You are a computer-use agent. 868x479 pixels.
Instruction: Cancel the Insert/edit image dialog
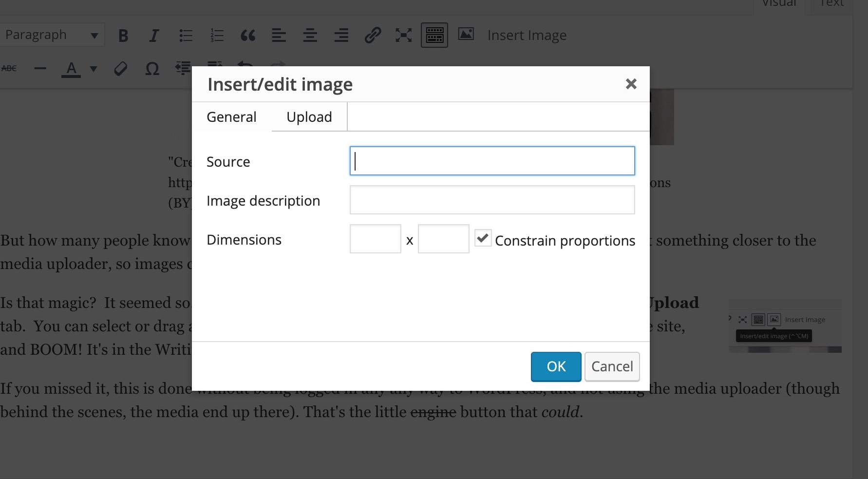pyautogui.click(x=612, y=366)
